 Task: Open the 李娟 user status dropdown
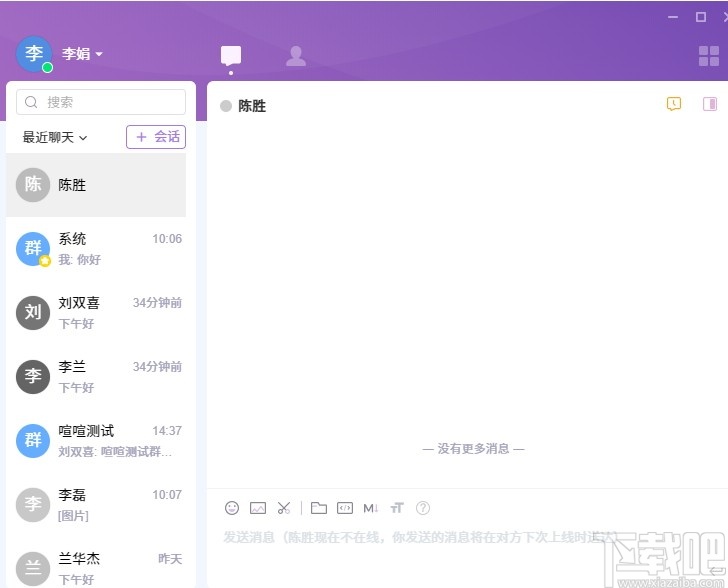[82, 54]
